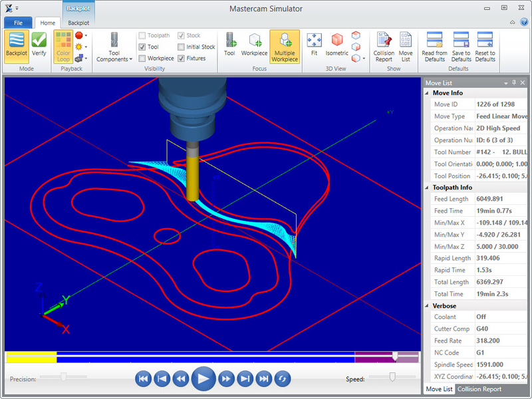This screenshot has width=532, height=399.
Task: Open the dropdown beside the blue cube Playback icon
Action: (x=86, y=59)
